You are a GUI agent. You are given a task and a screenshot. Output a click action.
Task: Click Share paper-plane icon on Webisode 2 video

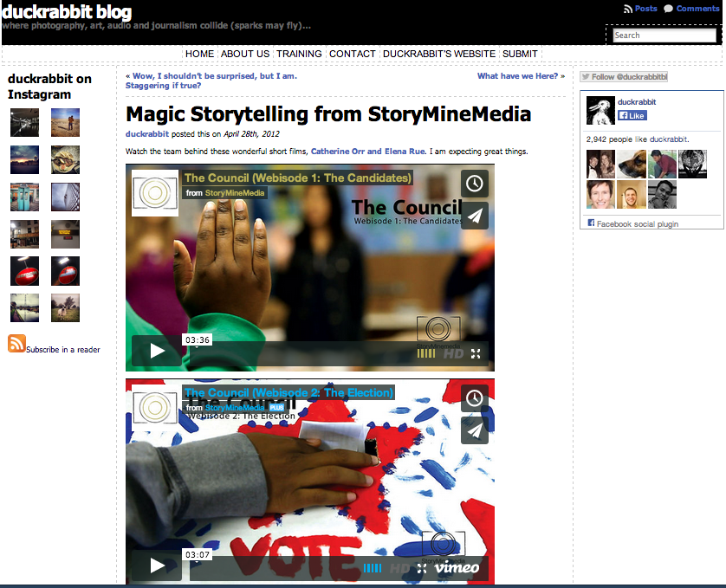[x=475, y=430]
